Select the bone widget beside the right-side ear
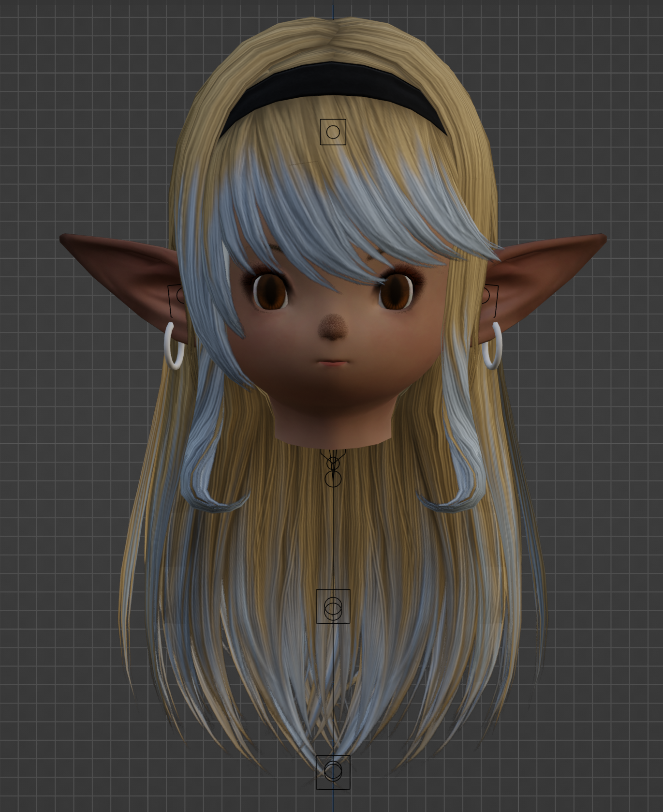 tap(491, 301)
